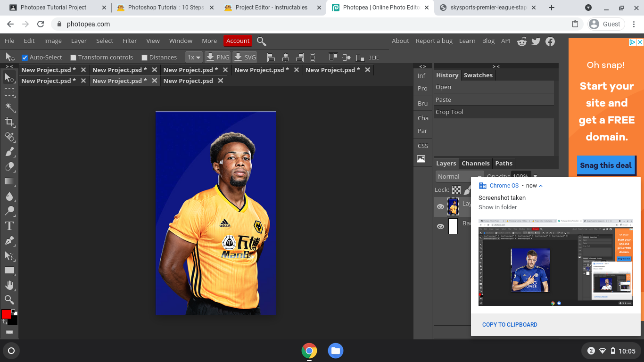Select the Brush tool

[x=9, y=152]
